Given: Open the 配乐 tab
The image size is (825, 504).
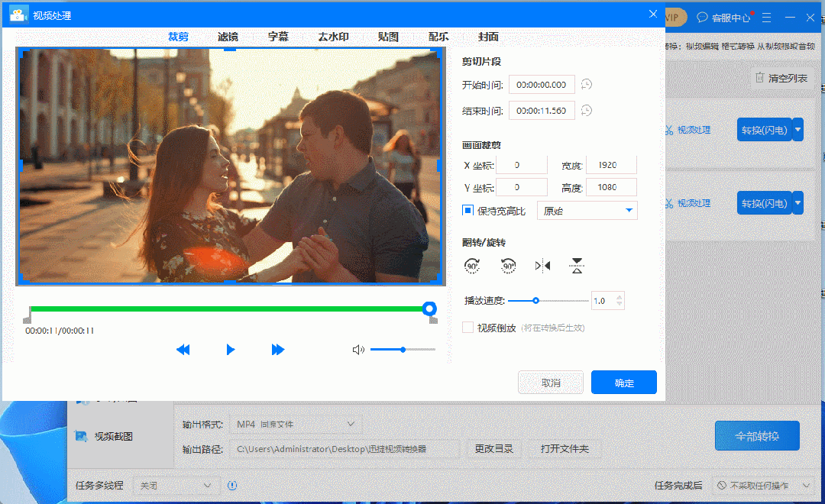Looking at the screenshot, I should (x=438, y=37).
